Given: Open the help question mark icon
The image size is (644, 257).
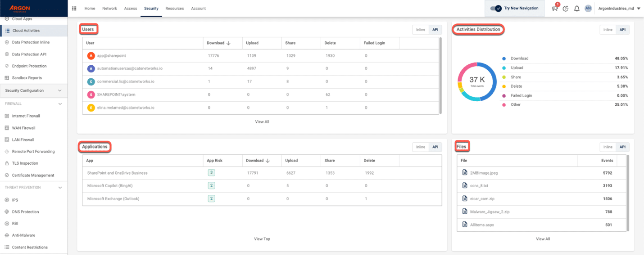Looking at the screenshot, I should click(566, 9).
